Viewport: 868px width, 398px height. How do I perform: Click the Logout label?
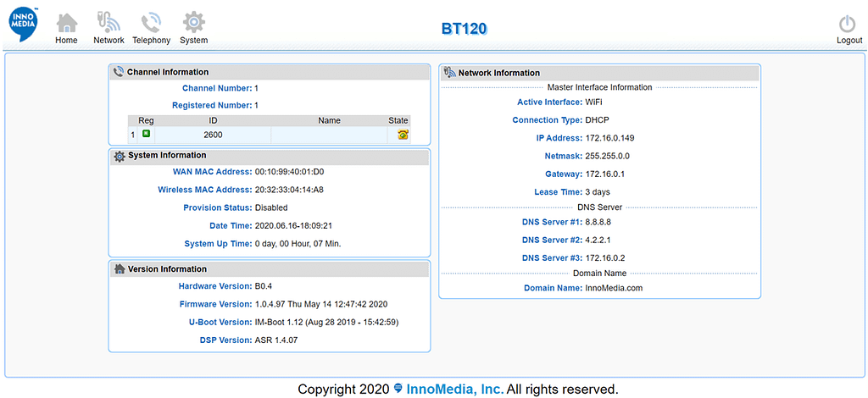849,41
